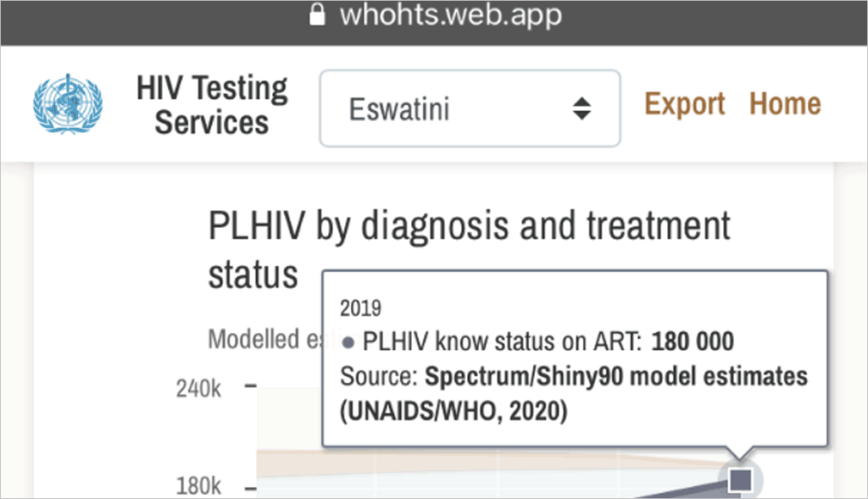Click the square data point marker on the chart
The height and width of the screenshot is (499, 868).
pyautogui.click(x=739, y=480)
